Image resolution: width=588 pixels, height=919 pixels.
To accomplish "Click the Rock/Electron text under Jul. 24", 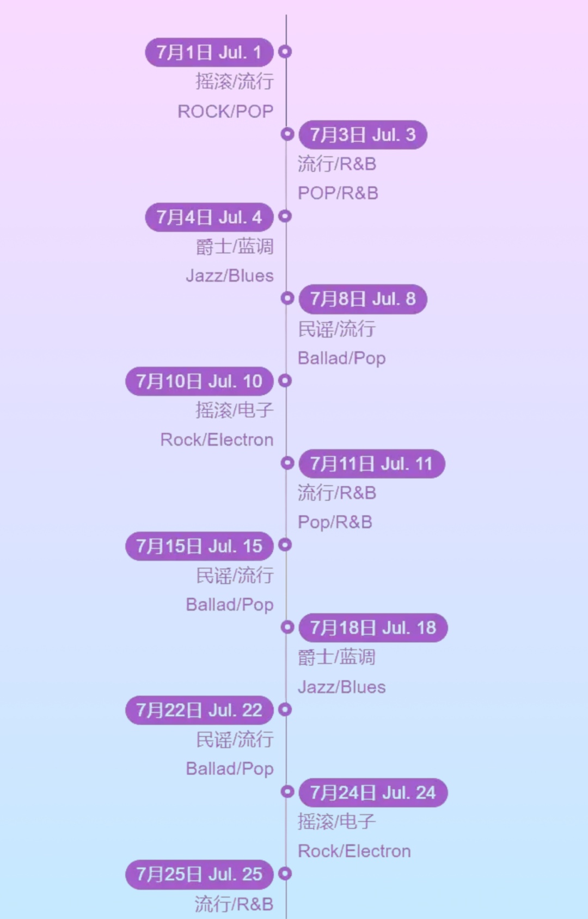I will pos(354,851).
